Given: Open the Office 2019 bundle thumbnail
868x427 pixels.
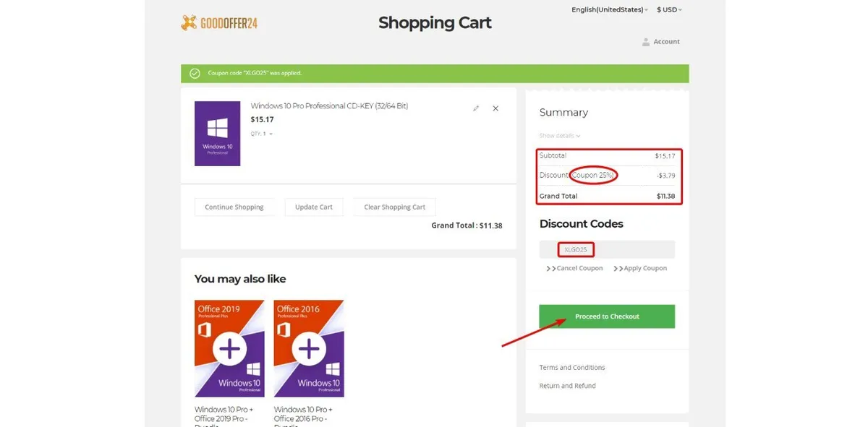Looking at the screenshot, I should (229, 348).
